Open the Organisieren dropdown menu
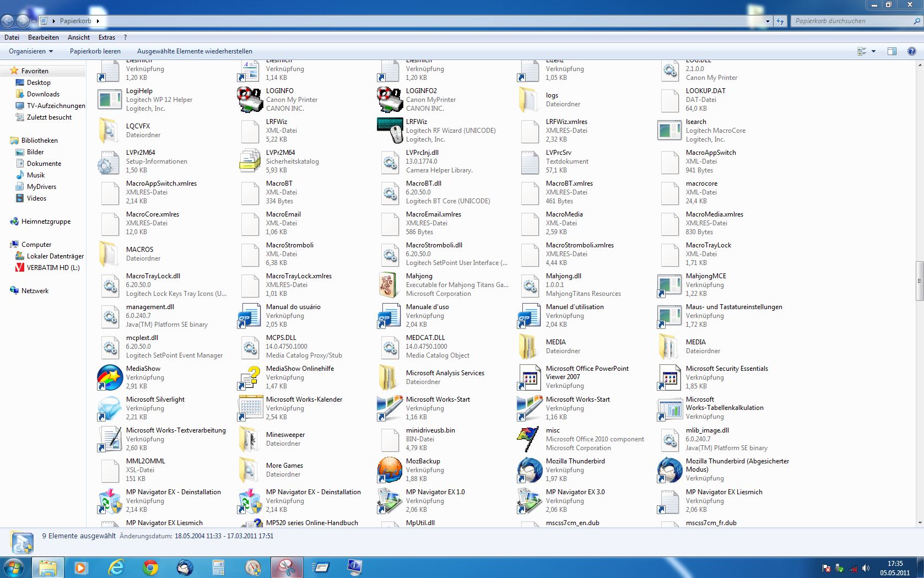Viewport: 924px width, 578px height. pyautogui.click(x=31, y=51)
